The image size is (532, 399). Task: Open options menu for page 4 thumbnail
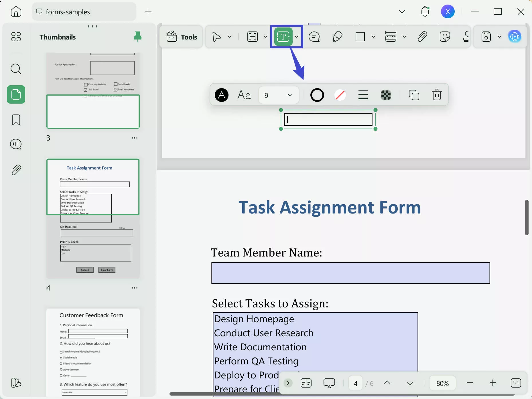pos(134,288)
